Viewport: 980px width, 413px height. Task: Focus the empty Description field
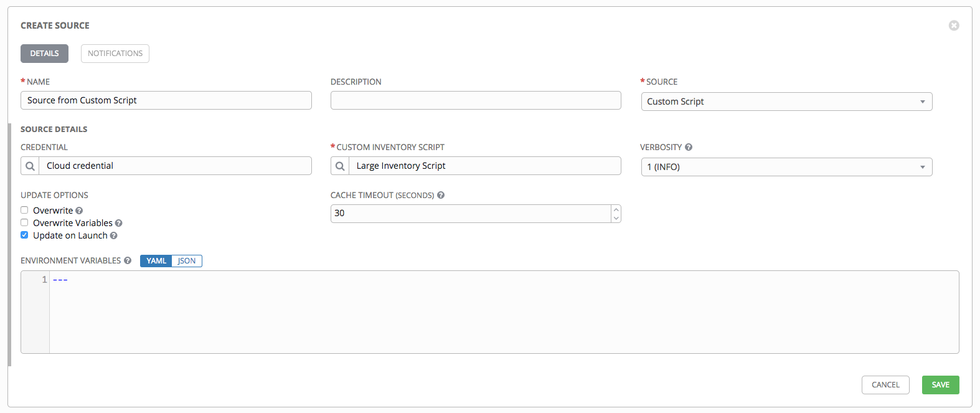click(x=476, y=100)
